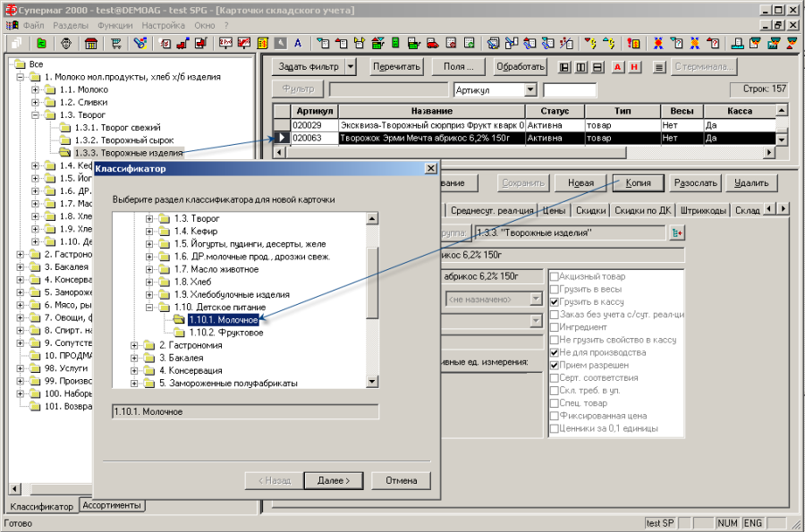Screen dimensions: 805x532
Task: Open the Функции menu
Action: [x=115, y=25]
